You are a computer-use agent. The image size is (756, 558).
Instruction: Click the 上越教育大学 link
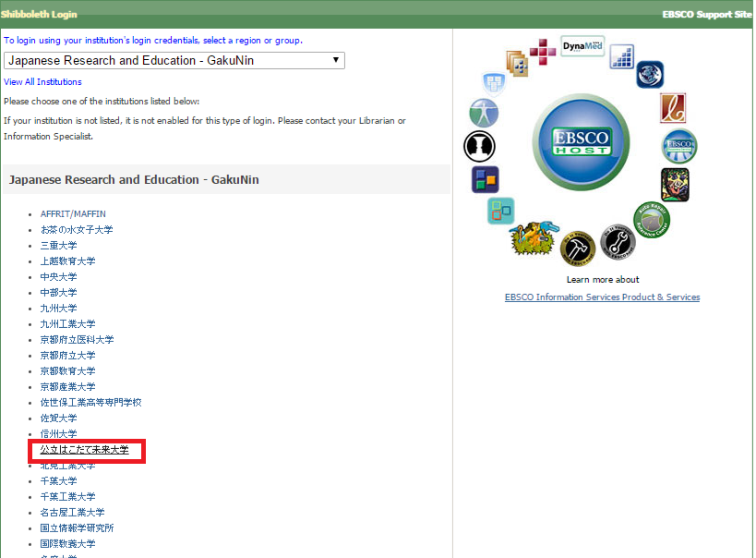pos(68,261)
